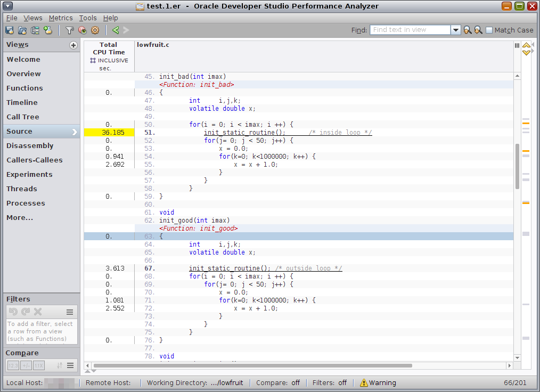The width and height of the screenshot is (540, 392).
Task: Open the Metrics menu
Action: click(61, 18)
